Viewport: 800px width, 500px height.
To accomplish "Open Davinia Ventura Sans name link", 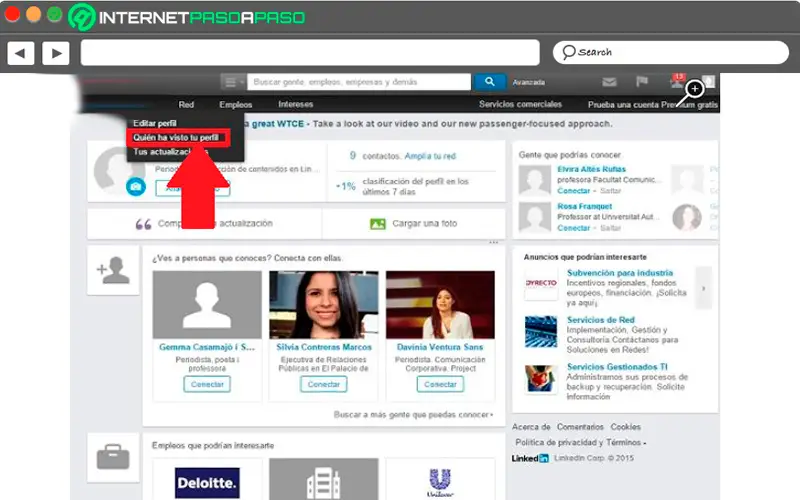I will 440,347.
